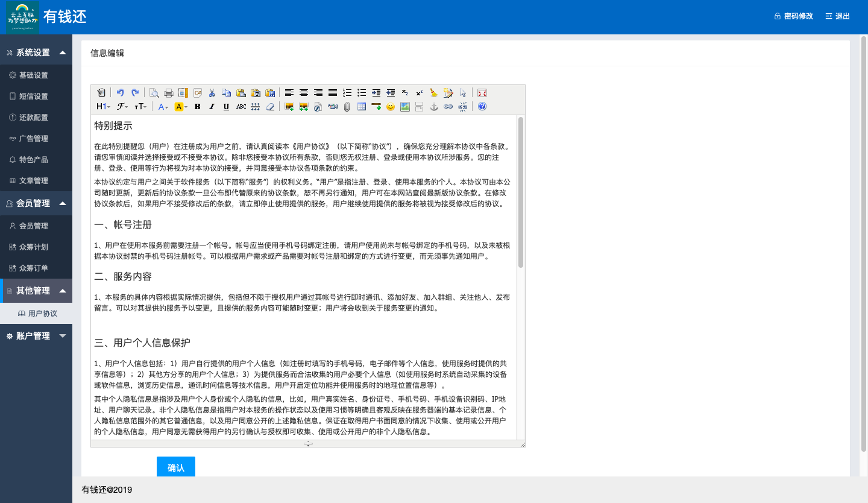The image size is (868, 503).
Task: Click the anchor icon in the toolbar
Action: (x=433, y=107)
